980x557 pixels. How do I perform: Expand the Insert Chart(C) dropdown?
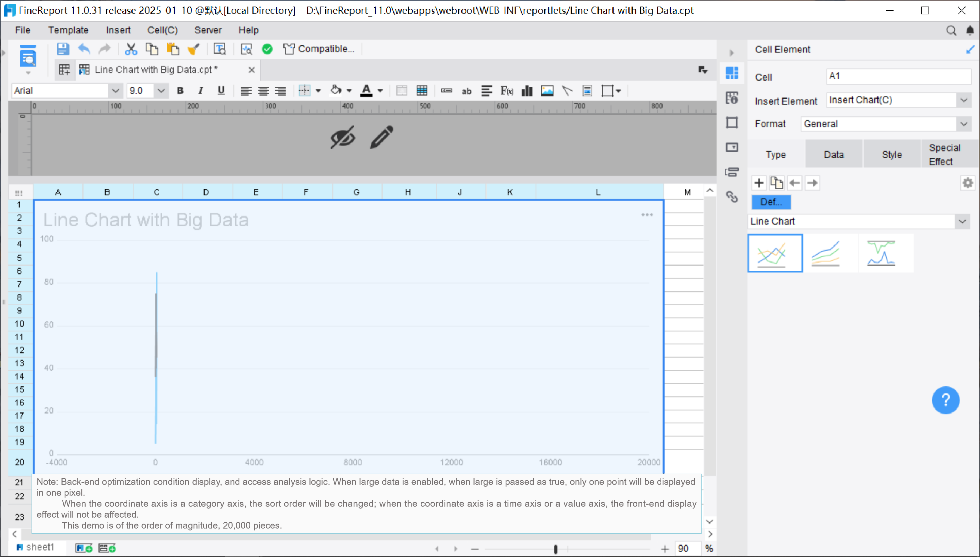click(x=963, y=100)
